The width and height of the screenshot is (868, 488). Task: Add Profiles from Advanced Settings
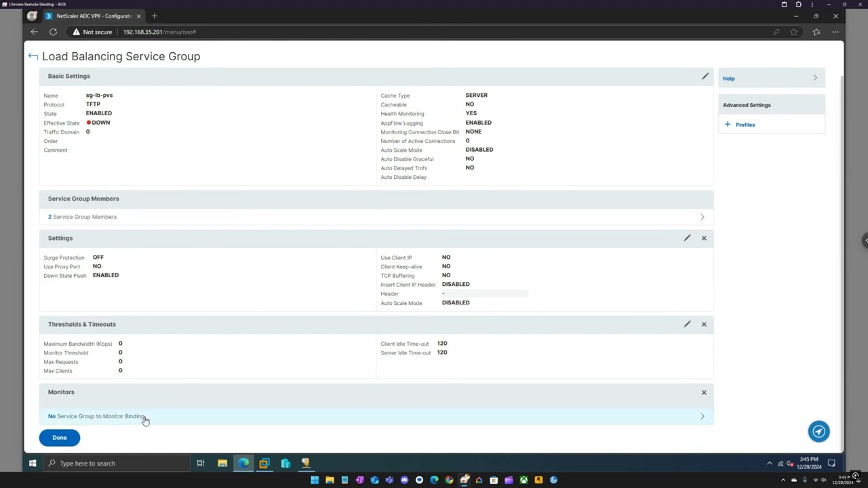[745, 125]
